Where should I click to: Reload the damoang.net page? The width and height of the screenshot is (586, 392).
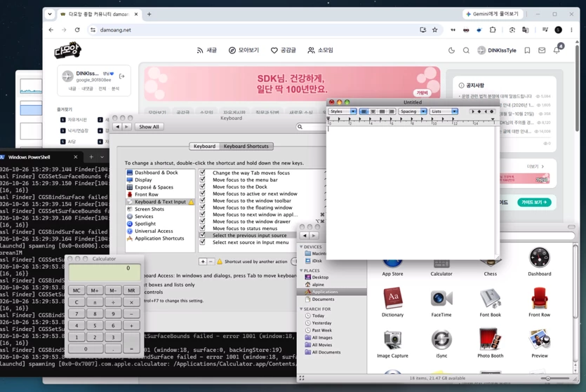[77, 30]
